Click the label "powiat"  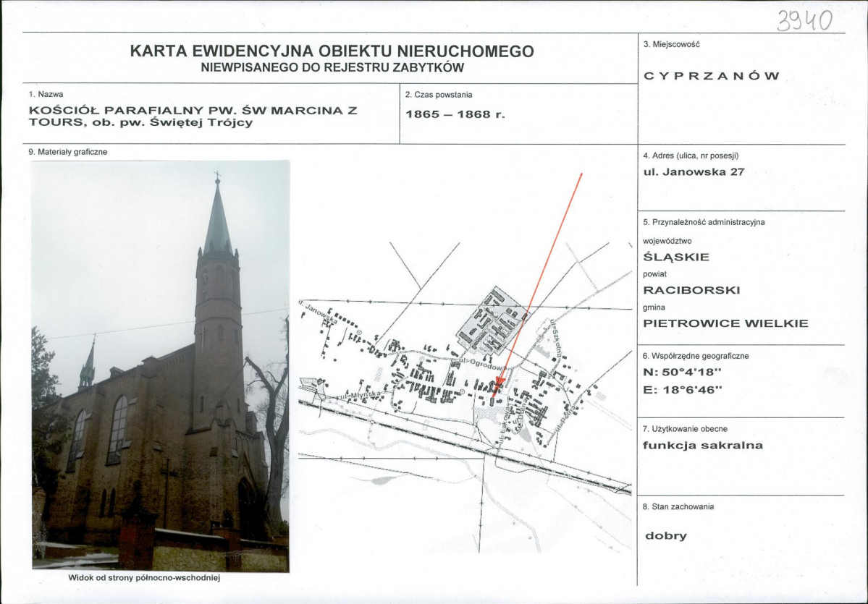point(655,274)
